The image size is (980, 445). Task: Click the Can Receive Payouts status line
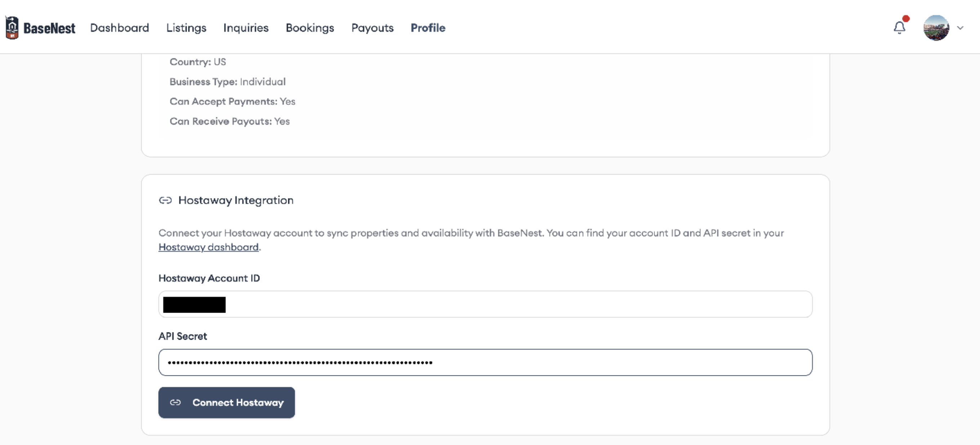(230, 122)
